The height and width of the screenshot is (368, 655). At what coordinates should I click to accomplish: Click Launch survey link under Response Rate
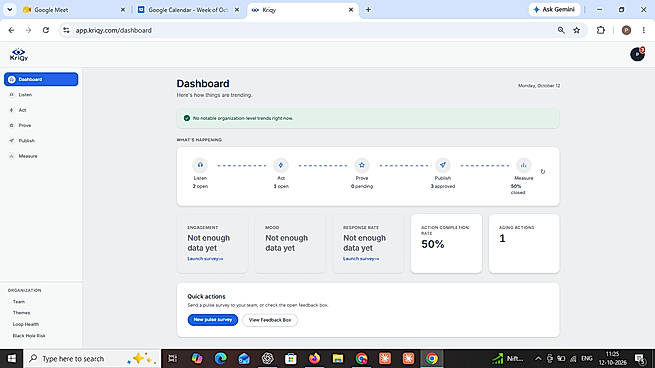click(x=361, y=259)
